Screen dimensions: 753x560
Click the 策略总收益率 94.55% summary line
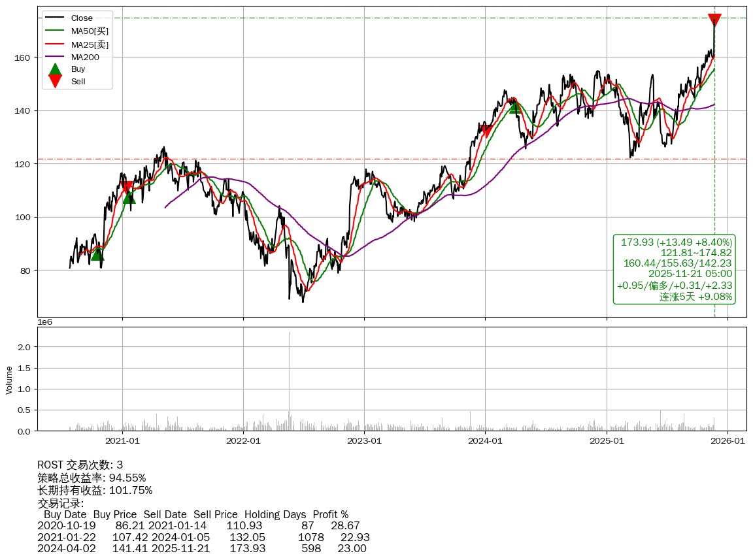click(x=92, y=478)
